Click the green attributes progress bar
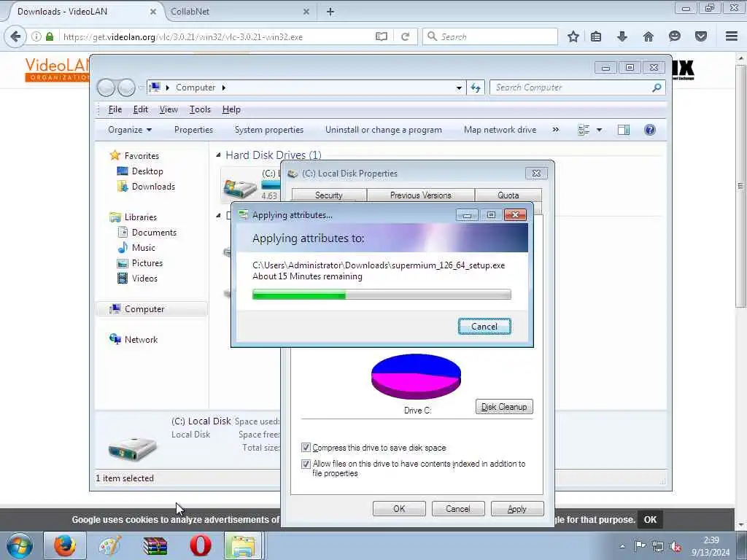747x560 pixels. [382, 295]
